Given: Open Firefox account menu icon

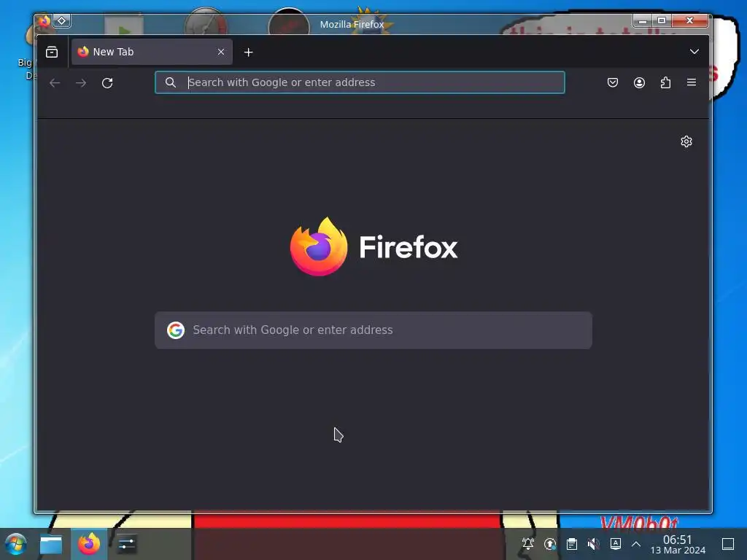Looking at the screenshot, I should tap(639, 82).
